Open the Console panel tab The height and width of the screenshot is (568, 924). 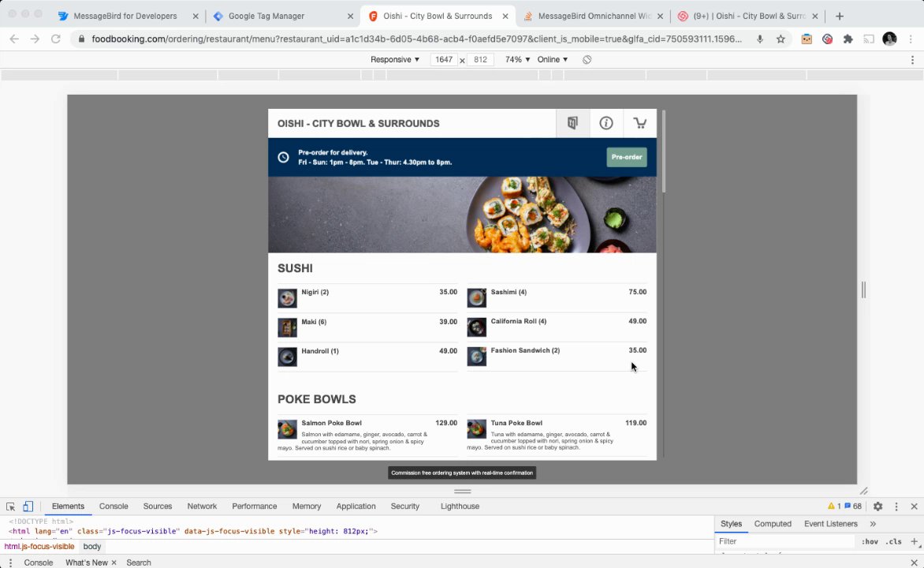(x=114, y=506)
